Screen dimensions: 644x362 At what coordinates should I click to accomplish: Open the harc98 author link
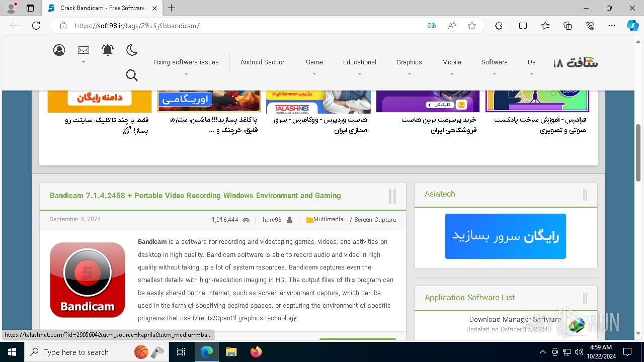[272, 220]
